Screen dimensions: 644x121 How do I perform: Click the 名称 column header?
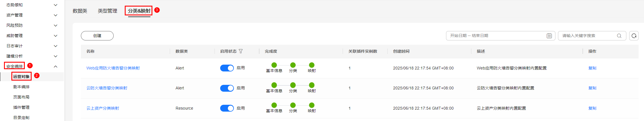[x=90, y=51]
